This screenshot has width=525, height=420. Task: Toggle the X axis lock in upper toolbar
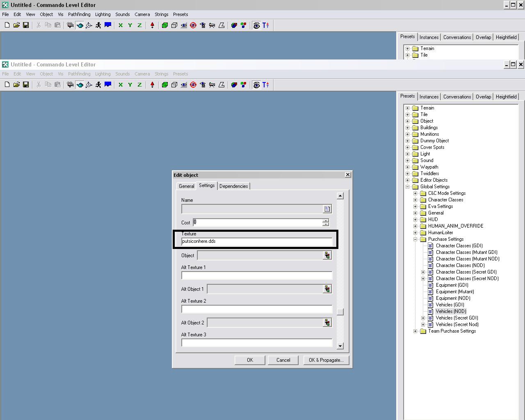(x=121, y=25)
